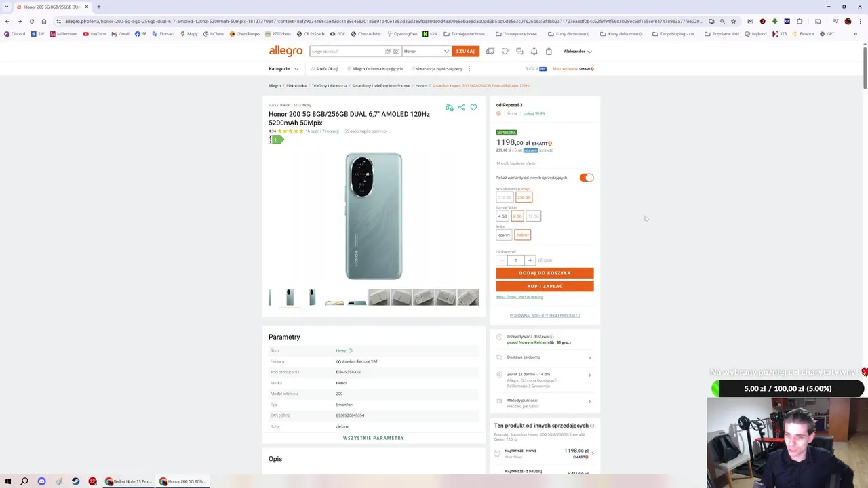The width and height of the screenshot is (868, 488).
Task: Expand the Kategorie dropdown
Action: pyautogui.click(x=283, y=68)
